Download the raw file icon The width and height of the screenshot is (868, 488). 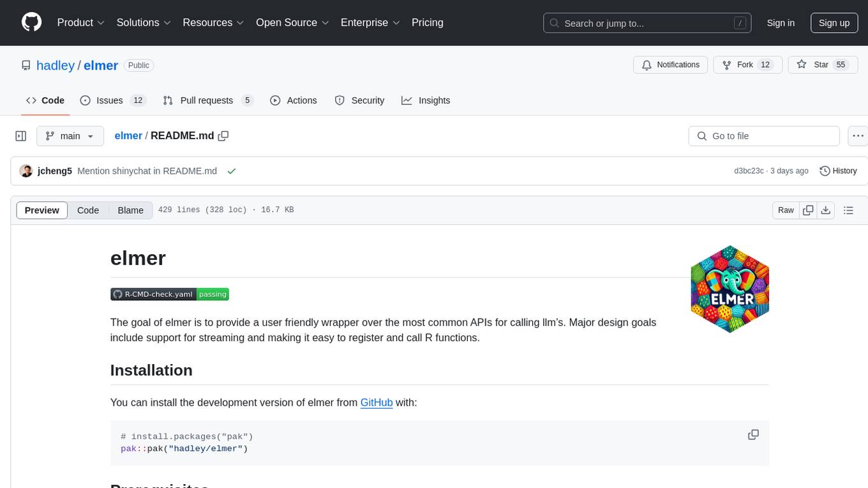tap(825, 210)
